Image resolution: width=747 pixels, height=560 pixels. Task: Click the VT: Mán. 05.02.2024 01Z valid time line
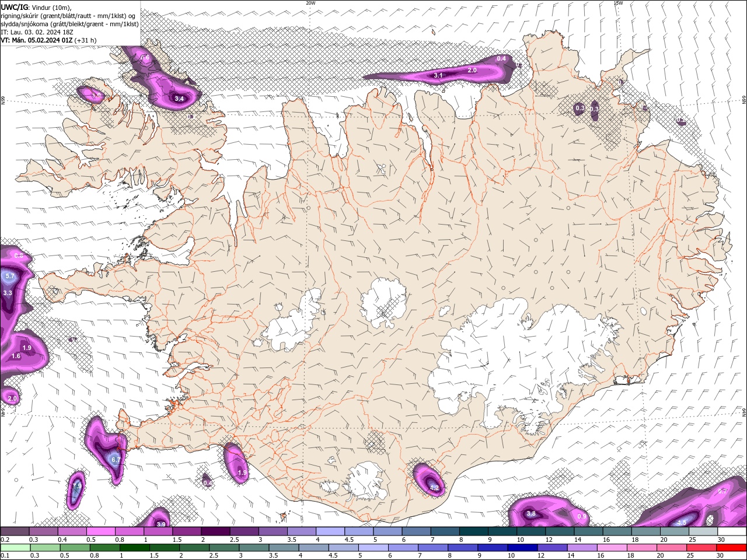(48, 40)
